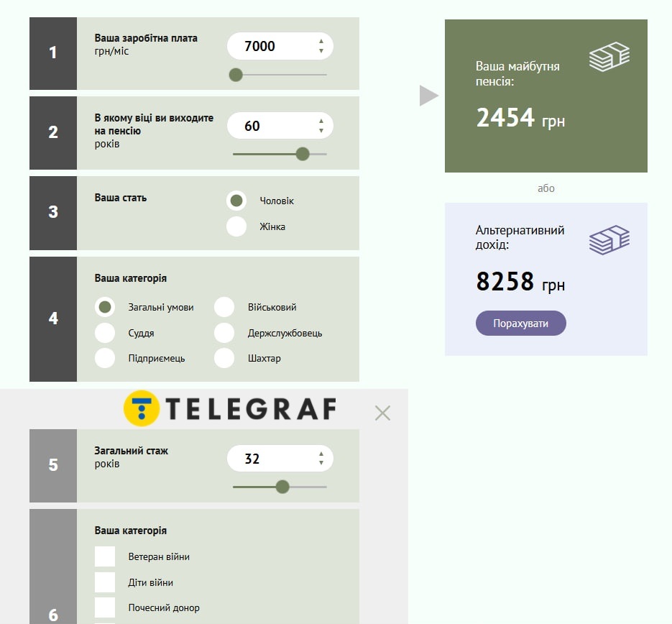The width and height of the screenshot is (672, 624).
Task: Choose the Військовий category
Action: click(224, 307)
